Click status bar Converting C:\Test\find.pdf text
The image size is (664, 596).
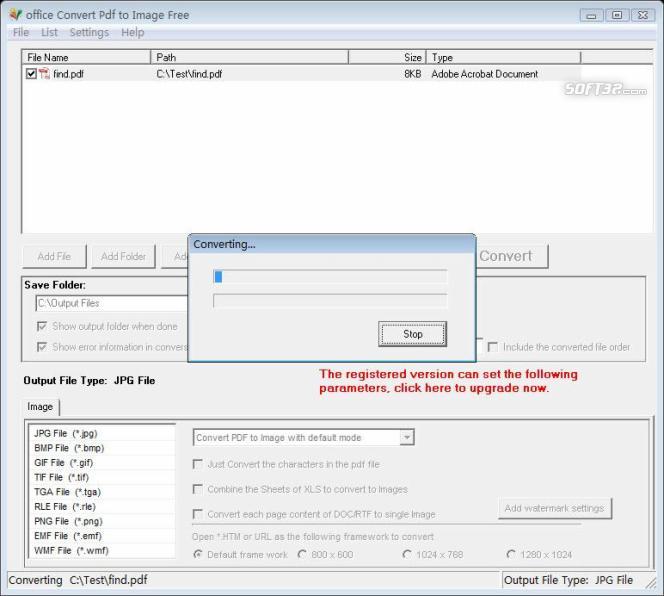(x=78, y=580)
